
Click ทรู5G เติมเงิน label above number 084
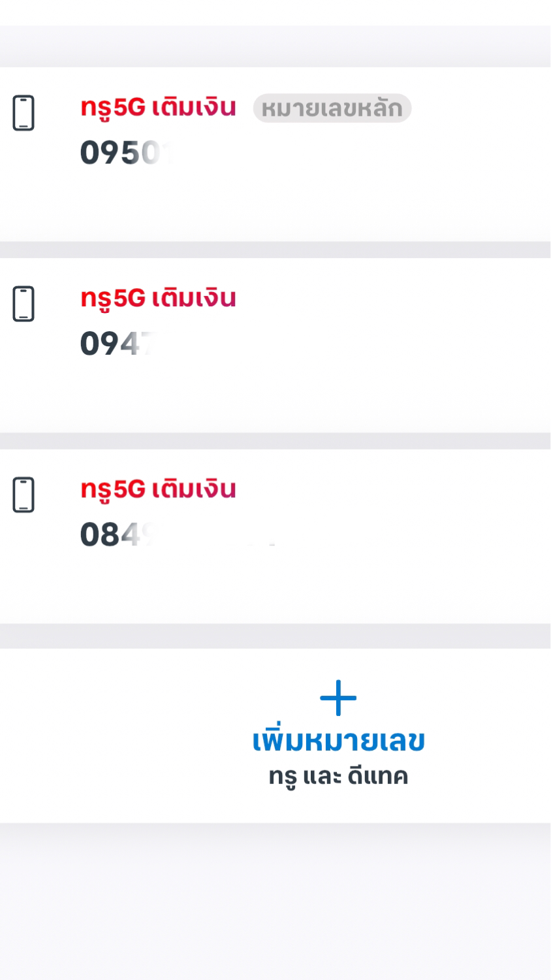coord(158,489)
